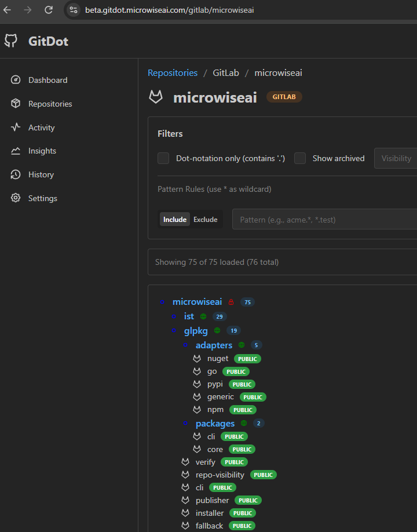Open site information icon in address bar

click(74, 10)
